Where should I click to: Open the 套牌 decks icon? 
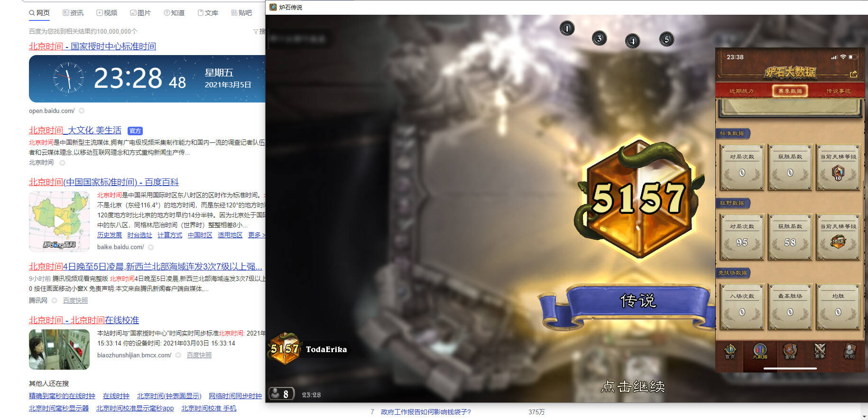[790, 352]
